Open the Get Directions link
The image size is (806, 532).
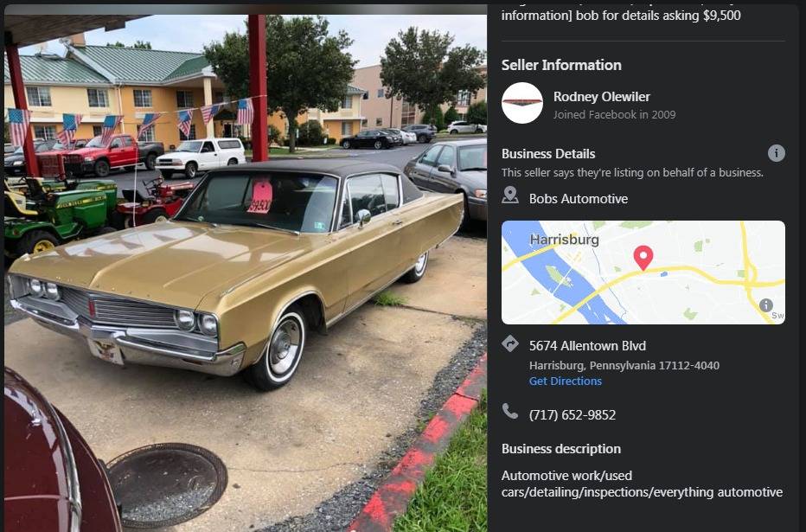pos(565,381)
